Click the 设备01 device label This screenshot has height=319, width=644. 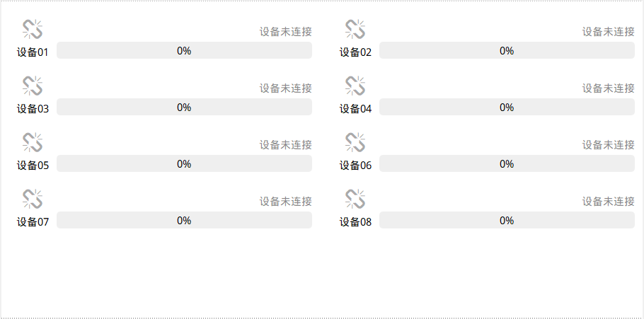coord(33,52)
